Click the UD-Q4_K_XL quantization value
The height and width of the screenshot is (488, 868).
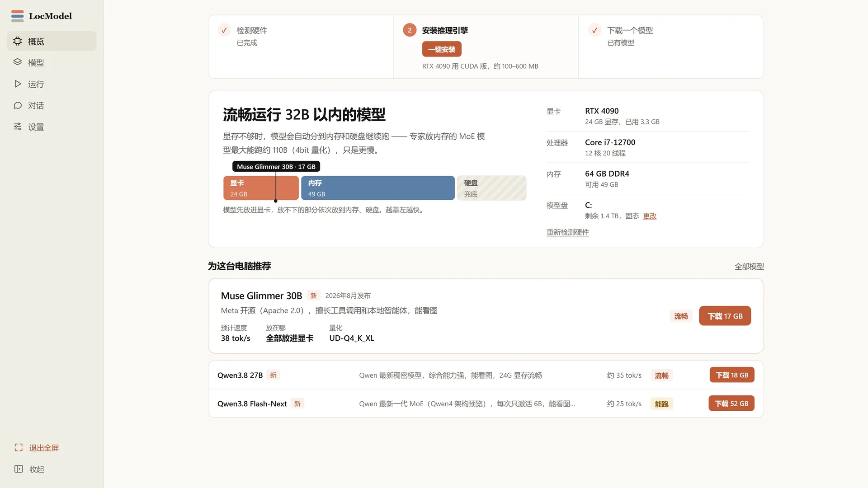pos(352,338)
